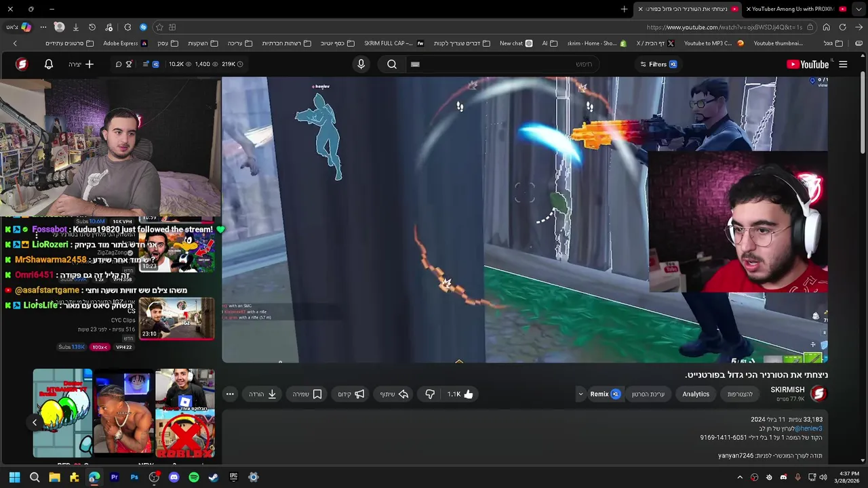Add this page to favorites star

[159, 27]
